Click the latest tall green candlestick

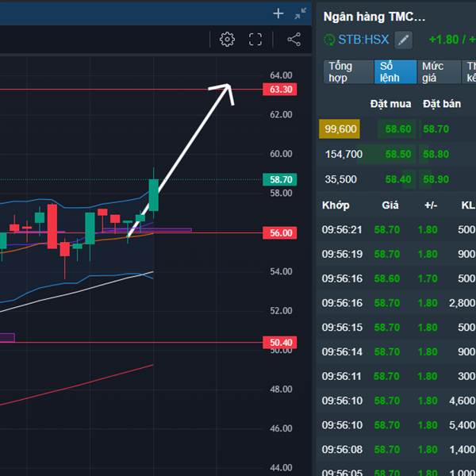[x=154, y=195]
